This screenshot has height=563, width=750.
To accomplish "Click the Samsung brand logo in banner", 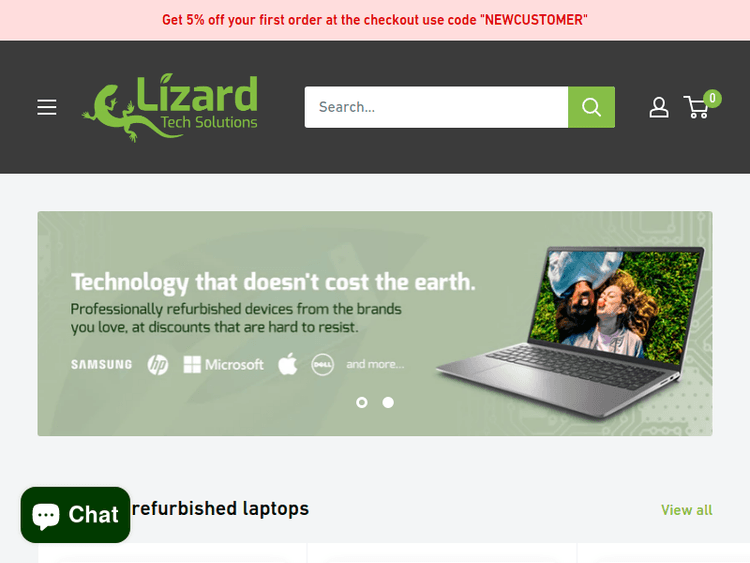I will point(101,364).
